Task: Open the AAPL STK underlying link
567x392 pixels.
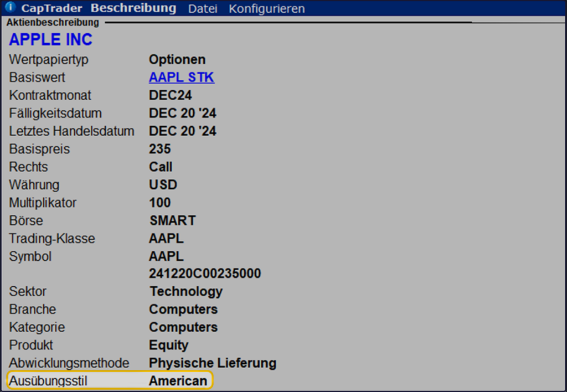Action: point(182,78)
